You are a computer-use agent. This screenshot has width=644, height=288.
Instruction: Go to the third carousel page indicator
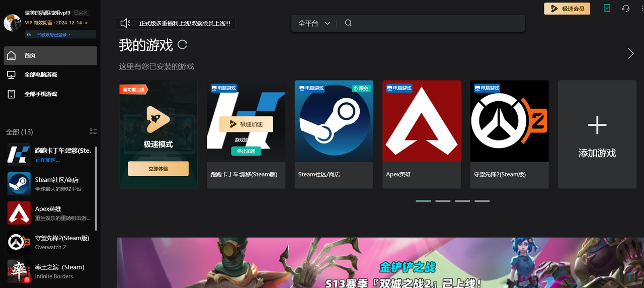point(462,201)
